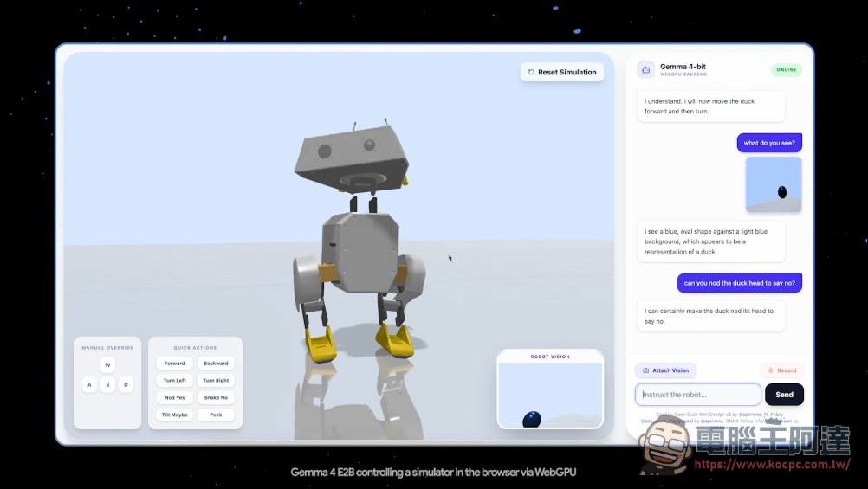Click the robot avatar icon beside Gemma 4-bit
This screenshot has width=868, height=489.
645,70
